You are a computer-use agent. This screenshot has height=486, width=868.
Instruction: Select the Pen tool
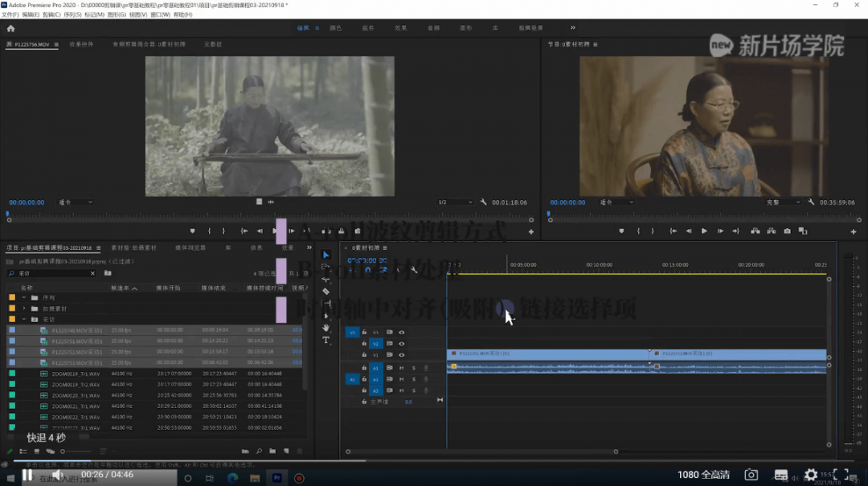coord(326,316)
